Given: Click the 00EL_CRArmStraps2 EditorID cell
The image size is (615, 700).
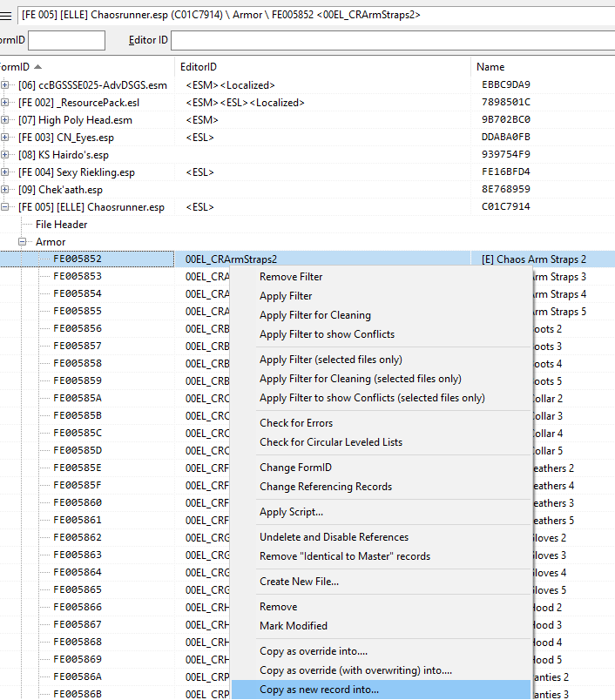Looking at the screenshot, I should pos(231,259).
